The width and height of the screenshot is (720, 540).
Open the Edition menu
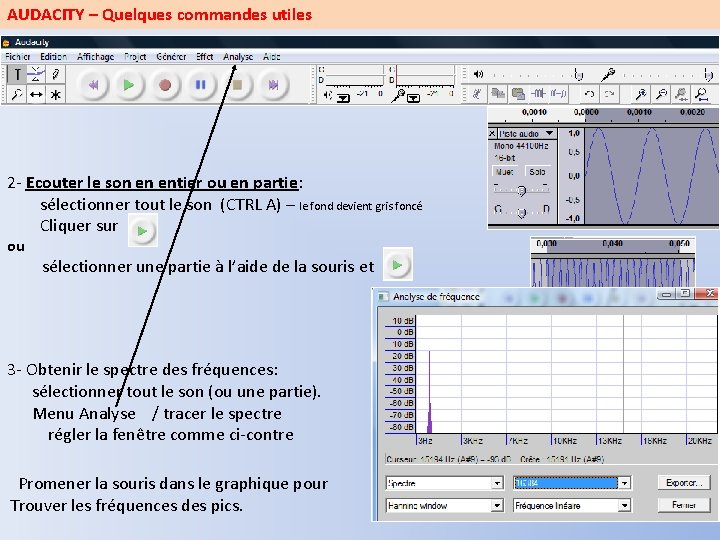53,56
